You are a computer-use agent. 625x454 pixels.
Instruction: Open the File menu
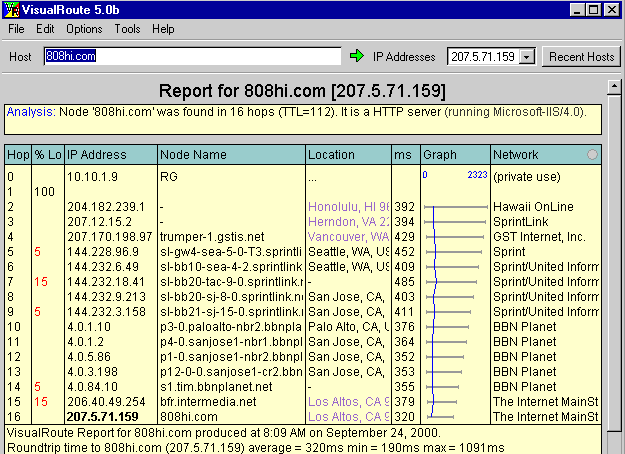(x=16, y=29)
